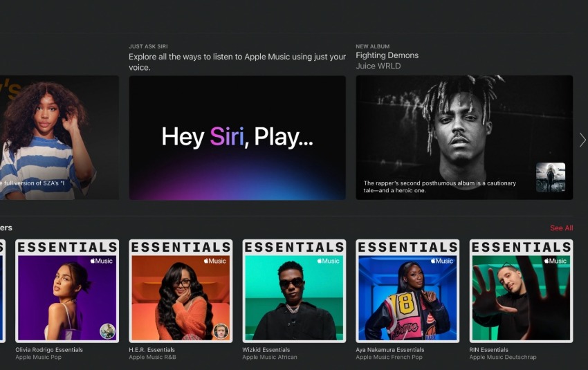The image size is (588, 370).
Task: Open Wizkid Essentials cover
Action: 294,291
